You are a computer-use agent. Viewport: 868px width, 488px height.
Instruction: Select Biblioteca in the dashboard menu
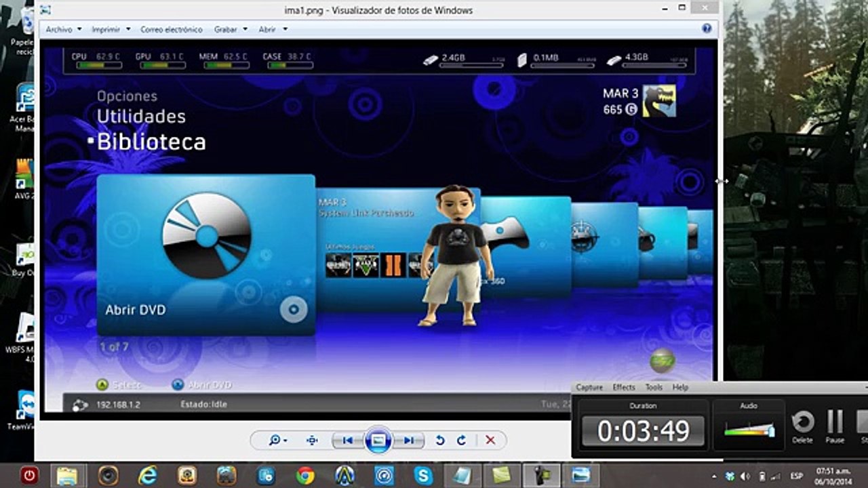151,142
